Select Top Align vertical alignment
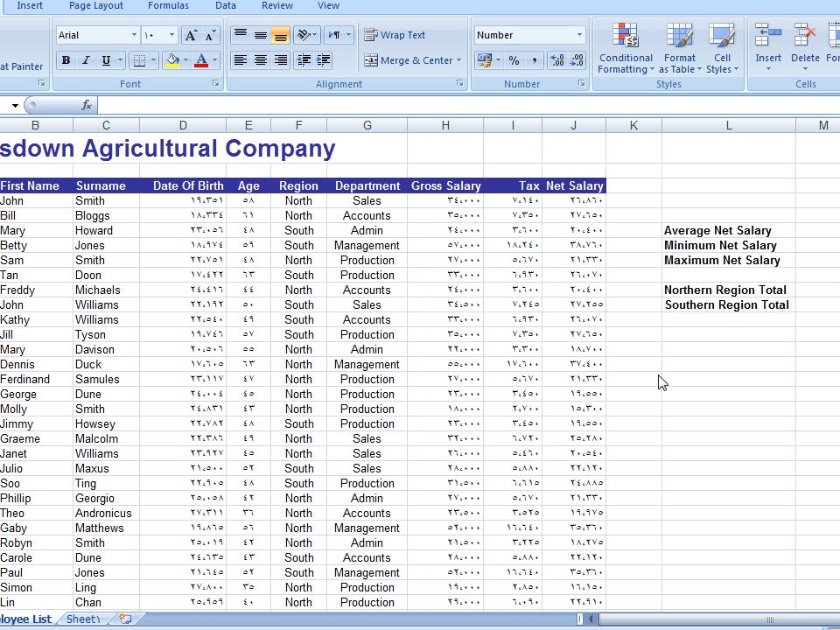Image resolution: width=840 pixels, height=630 pixels. (x=241, y=35)
